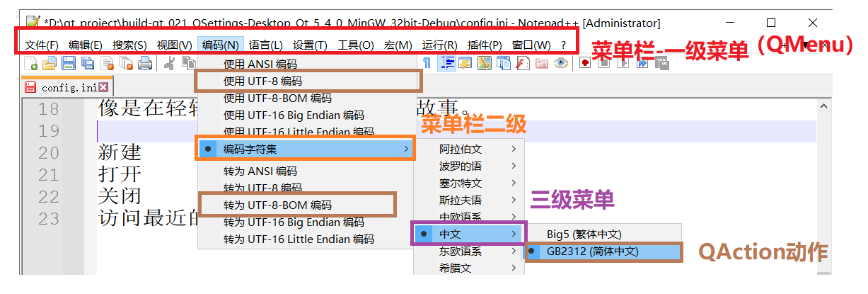Select 使用 UTF-8 编码 option
Image resolution: width=868 pixels, height=294 pixels.
[x=306, y=81]
